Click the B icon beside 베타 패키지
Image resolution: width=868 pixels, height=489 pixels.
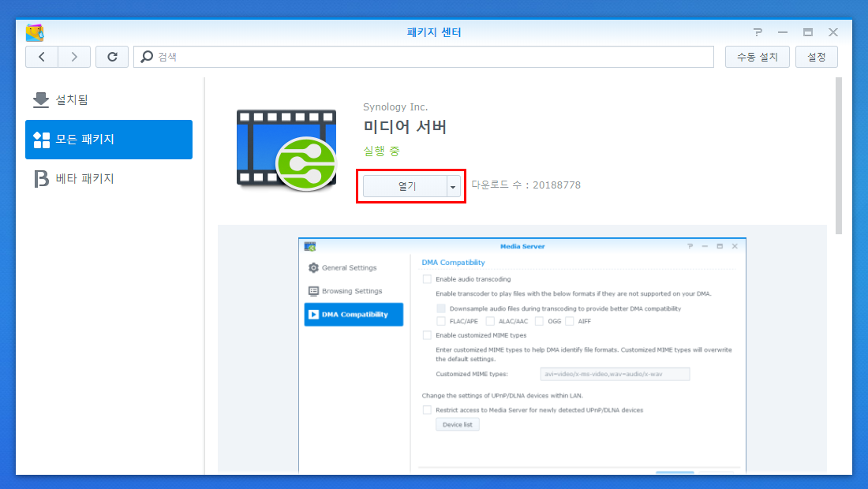coord(41,179)
